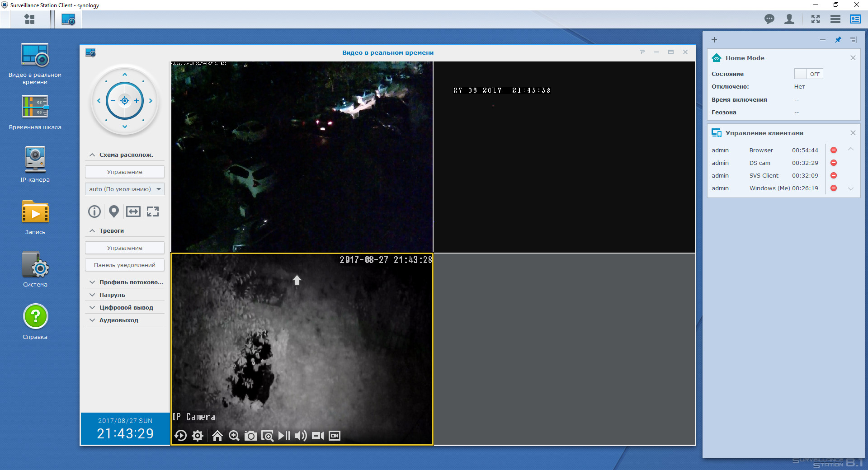Screen dimensions: 868x470
Task: Select the top-left night street camera feed
Action: pos(302,157)
